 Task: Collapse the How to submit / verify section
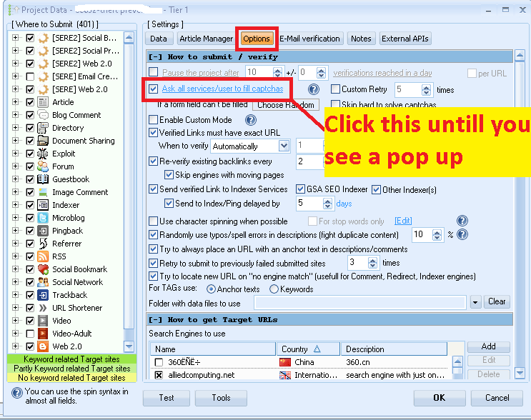(x=154, y=56)
